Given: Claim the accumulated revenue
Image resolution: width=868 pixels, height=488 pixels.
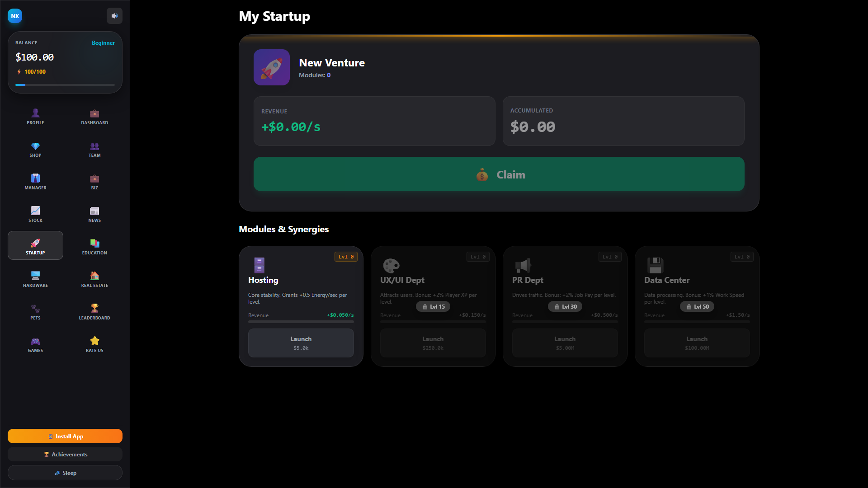Looking at the screenshot, I should 499,174.
